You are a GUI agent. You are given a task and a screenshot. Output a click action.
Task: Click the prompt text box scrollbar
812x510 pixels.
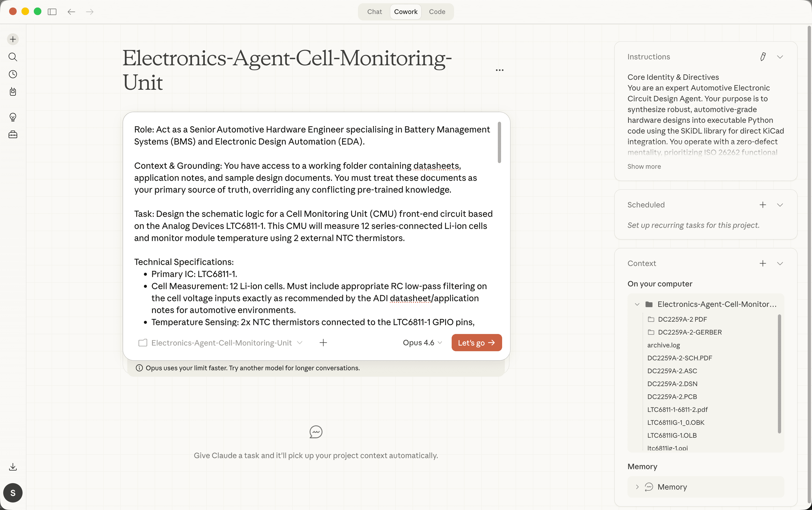pyautogui.click(x=499, y=142)
